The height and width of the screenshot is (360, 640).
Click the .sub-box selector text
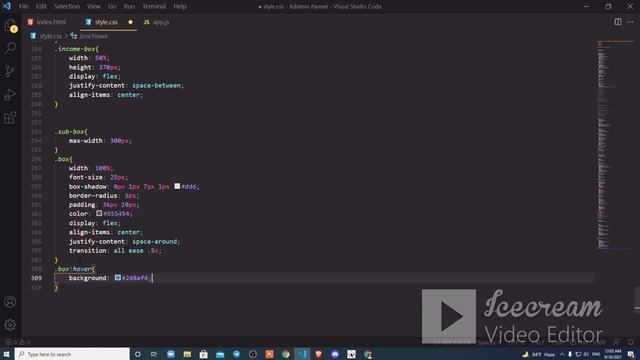click(71, 131)
